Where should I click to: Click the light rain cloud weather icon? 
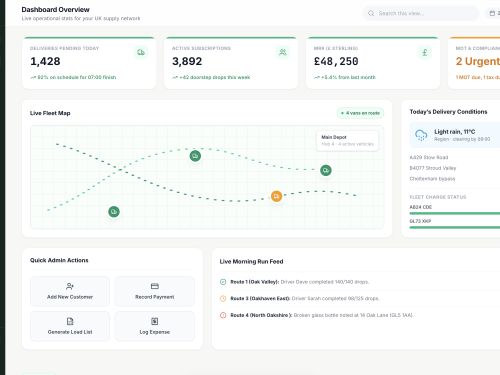(421, 135)
